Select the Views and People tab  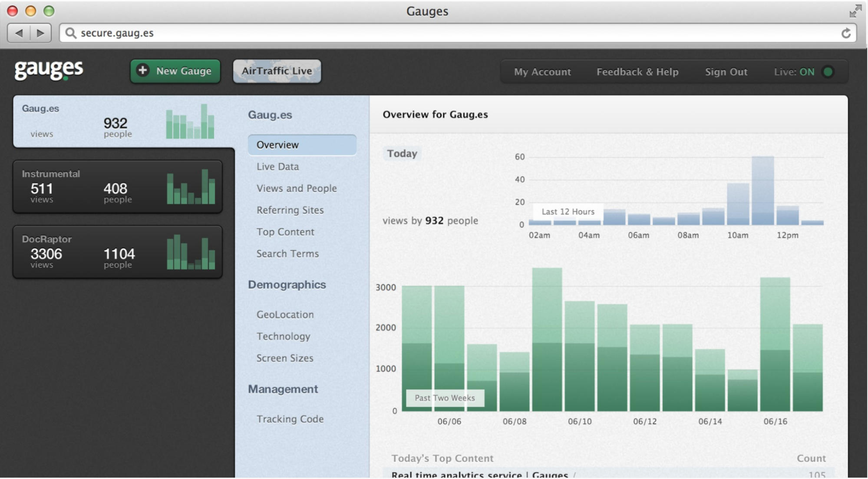tap(297, 188)
